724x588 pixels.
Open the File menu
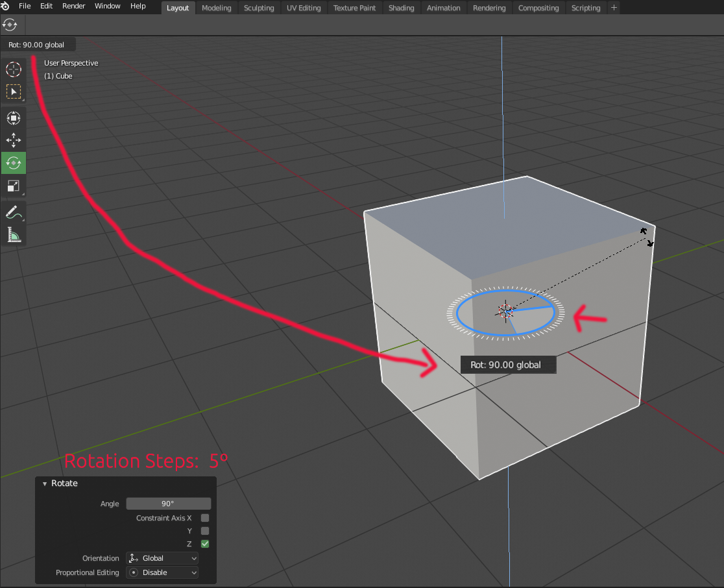(25, 6)
